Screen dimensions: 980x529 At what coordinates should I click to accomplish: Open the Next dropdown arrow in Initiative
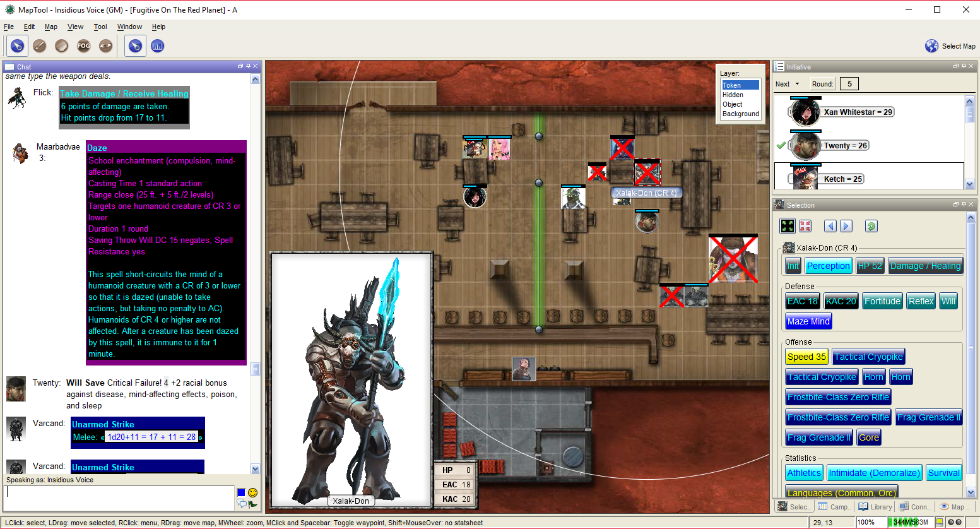797,84
